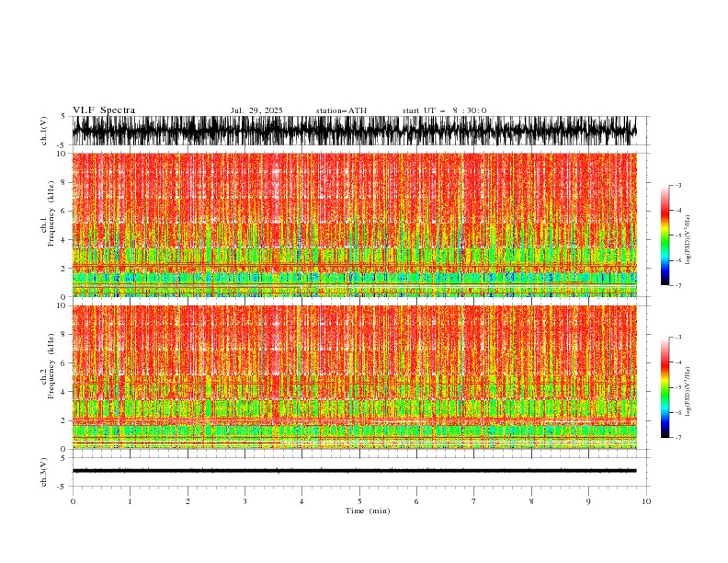
Task: Click time axis tick label "6"
Action: (x=416, y=501)
